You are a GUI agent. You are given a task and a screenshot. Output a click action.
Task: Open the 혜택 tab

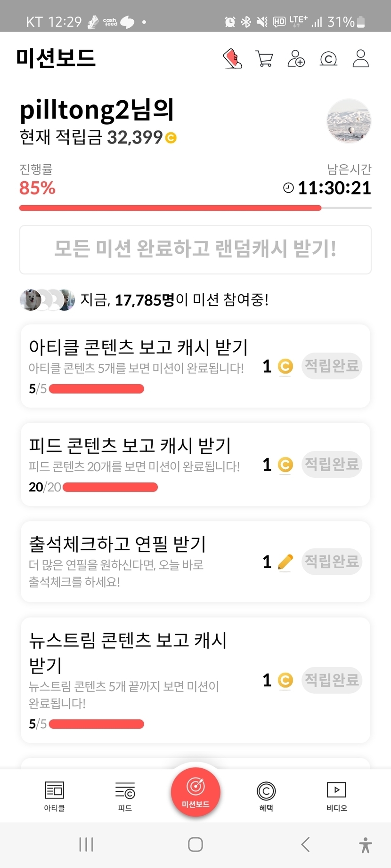coord(266,796)
